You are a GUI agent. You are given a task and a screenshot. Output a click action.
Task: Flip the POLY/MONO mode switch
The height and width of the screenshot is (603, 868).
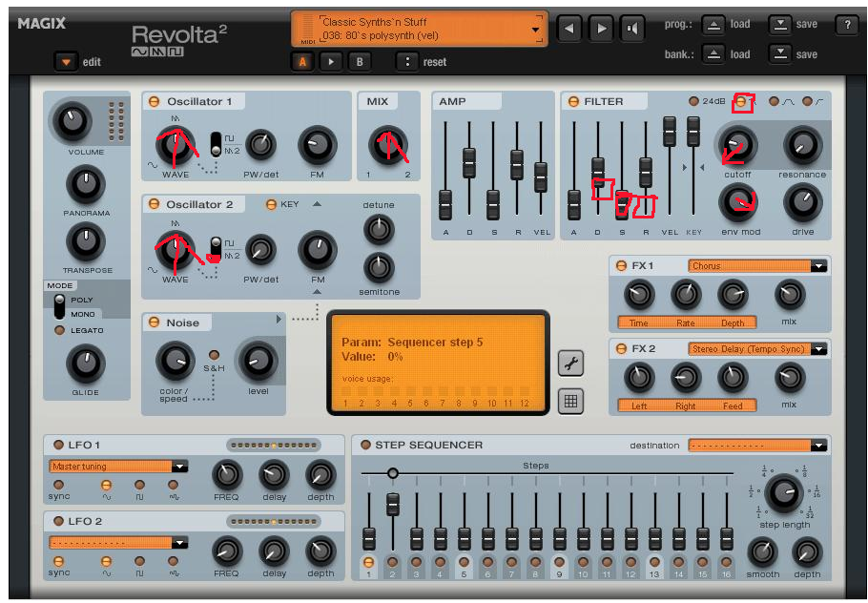59,307
